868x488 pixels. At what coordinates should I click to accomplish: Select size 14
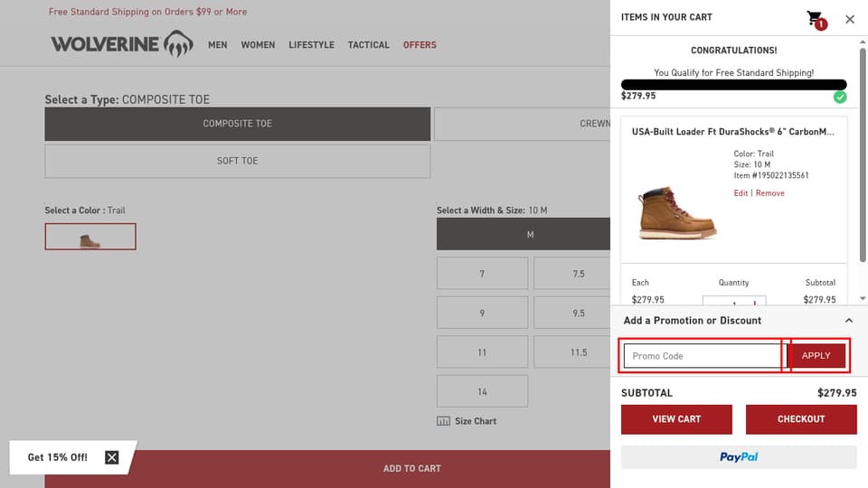(x=482, y=391)
